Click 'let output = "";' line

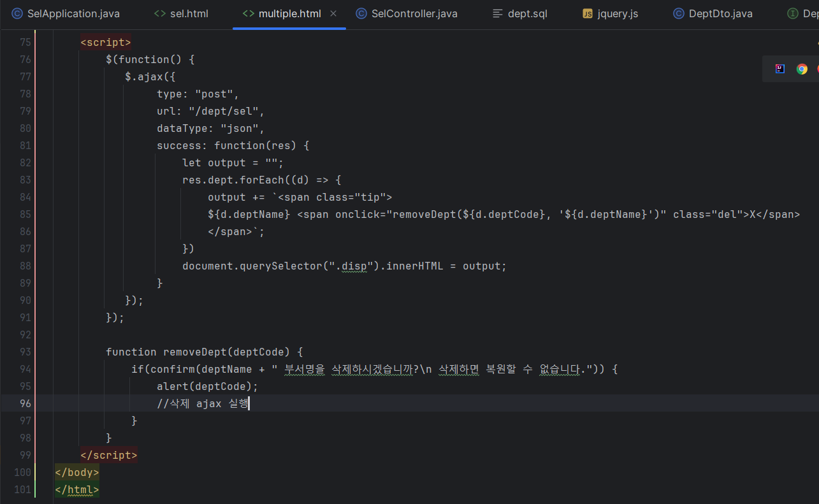(x=233, y=162)
